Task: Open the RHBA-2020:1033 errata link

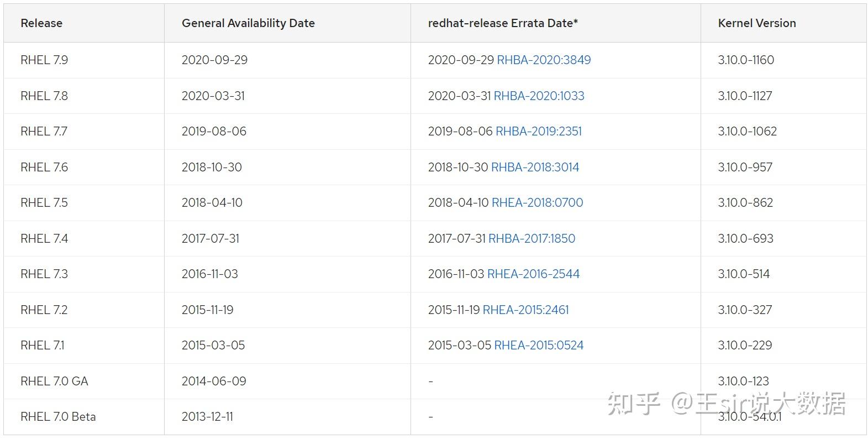Action: pyautogui.click(x=539, y=96)
